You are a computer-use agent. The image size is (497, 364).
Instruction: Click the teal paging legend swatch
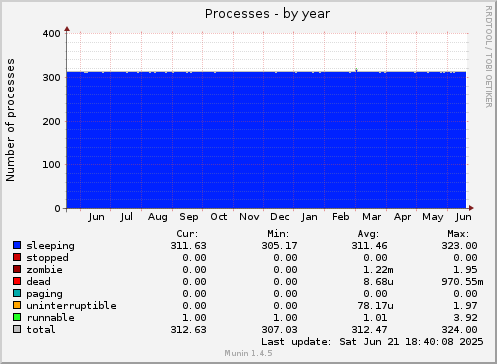pyautogui.click(x=17, y=293)
